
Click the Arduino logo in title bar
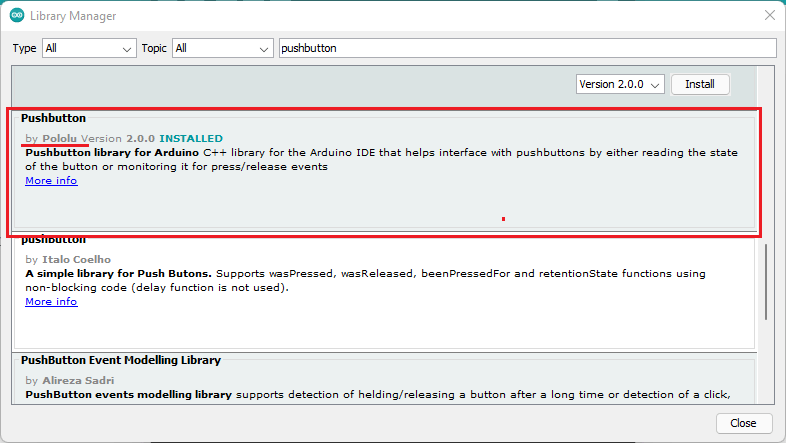[17, 16]
